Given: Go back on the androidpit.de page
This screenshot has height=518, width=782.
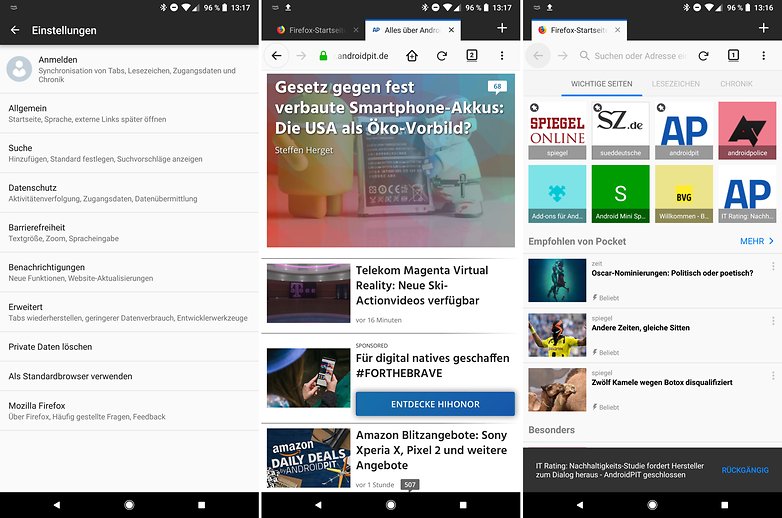Looking at the screenshot, I should [277, 56].
